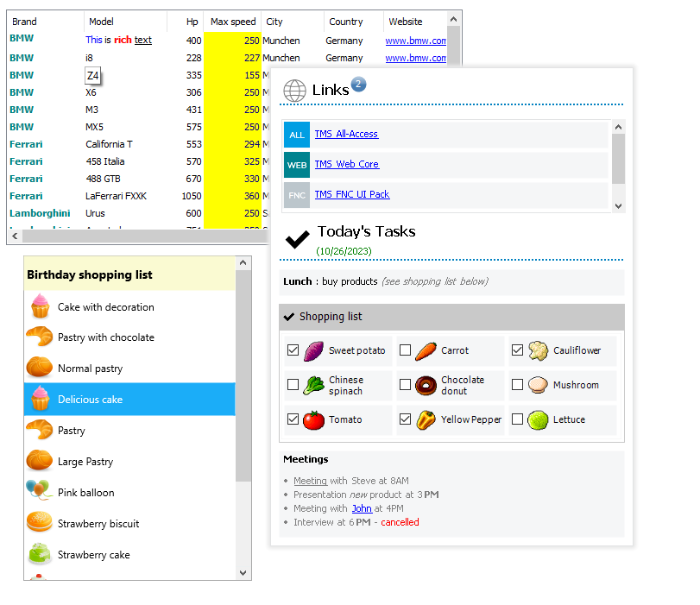This screenshot has height=605, width=700.
Task: Open the TMS Web Core link
Action: [x=347, y=164]
